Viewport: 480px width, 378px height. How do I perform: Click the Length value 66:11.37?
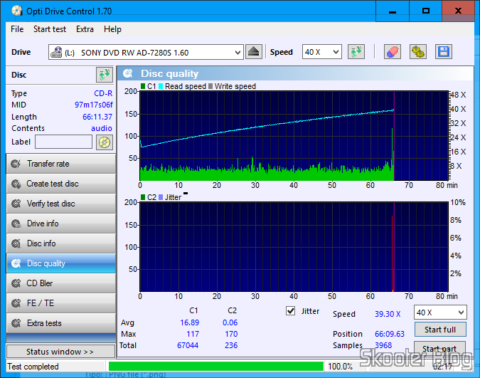coord(97,117)
